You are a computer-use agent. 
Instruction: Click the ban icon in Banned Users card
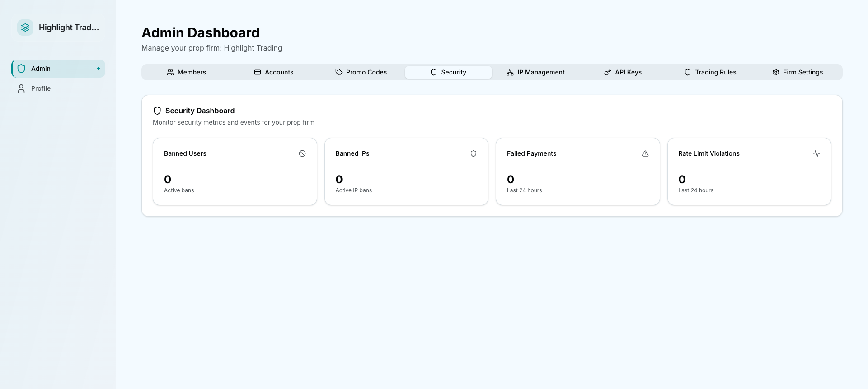[302, 153]
